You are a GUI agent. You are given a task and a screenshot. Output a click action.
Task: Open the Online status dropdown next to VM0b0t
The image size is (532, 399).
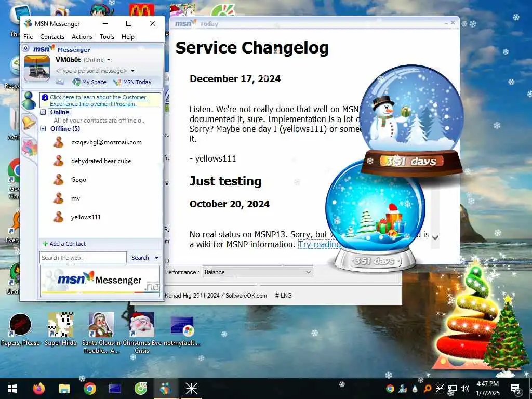pos(109,60)
